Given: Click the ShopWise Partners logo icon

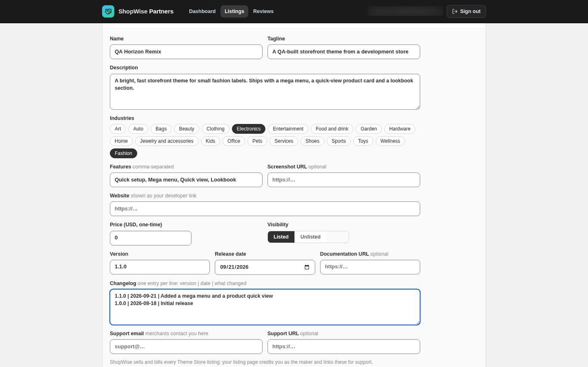Looking at the screenshot, I should coord(108,11).
